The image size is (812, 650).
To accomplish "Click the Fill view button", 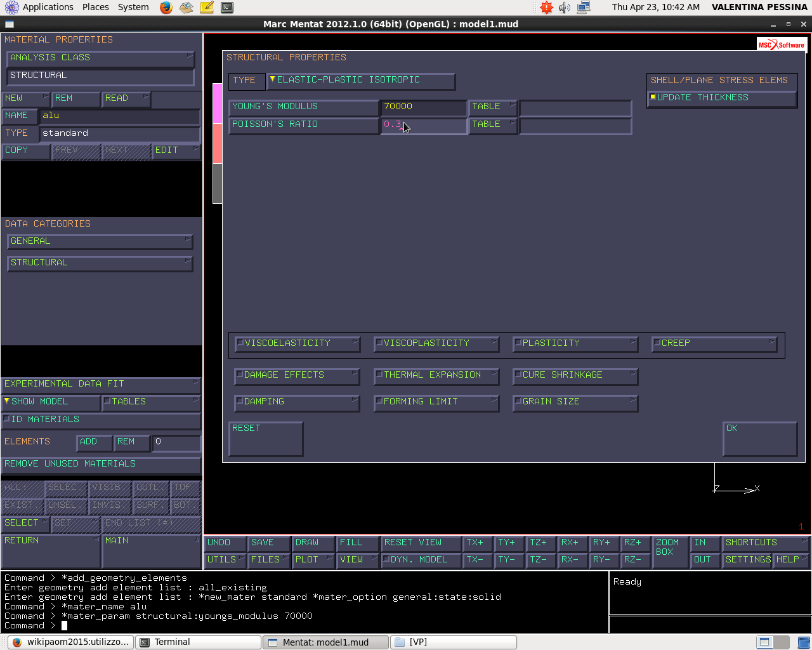I will coord(357,543).
